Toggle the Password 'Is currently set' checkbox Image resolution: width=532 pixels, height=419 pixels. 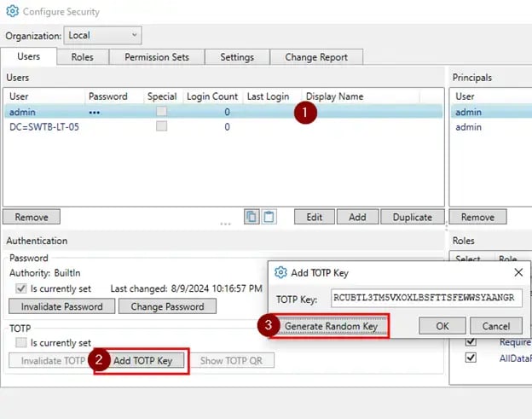[x=21, y=288]
